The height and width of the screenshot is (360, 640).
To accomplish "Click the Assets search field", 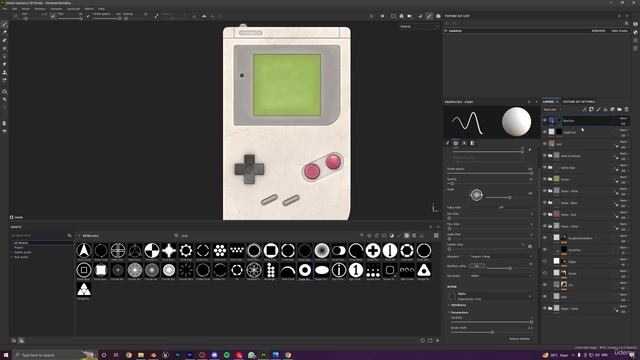I will pyautogui.click(x=265, y=236).
